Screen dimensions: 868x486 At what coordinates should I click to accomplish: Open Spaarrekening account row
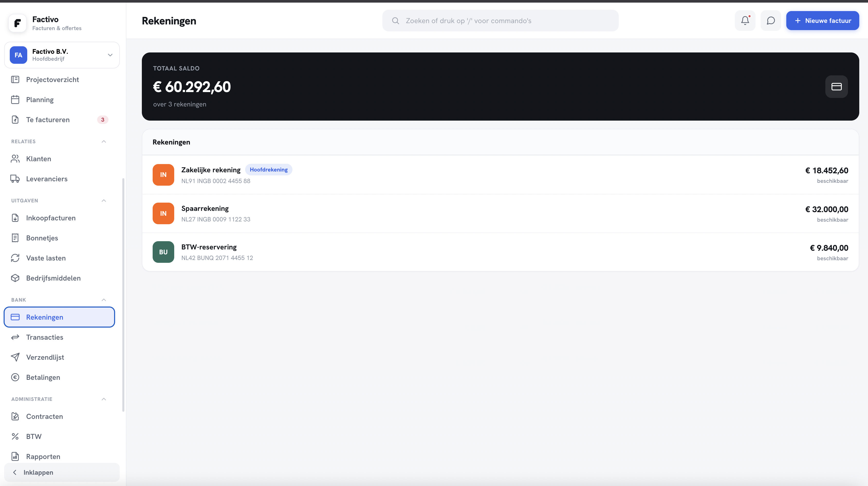pyautogui.click(x=500, y=213)
